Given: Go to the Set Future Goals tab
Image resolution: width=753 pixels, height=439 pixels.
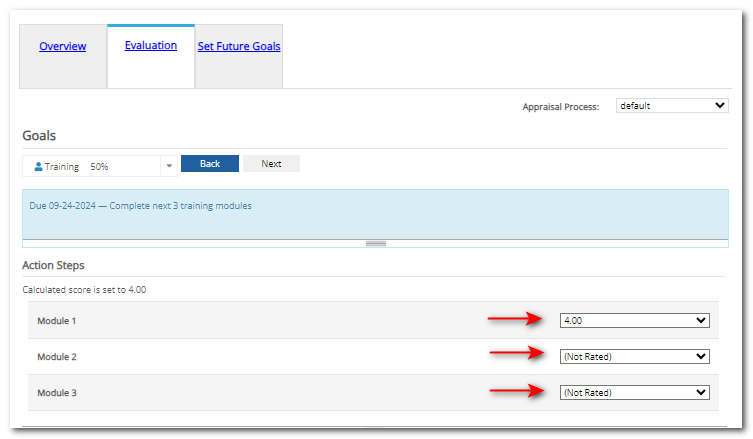Looking at the screenshot, I should (x=239, y=46).
